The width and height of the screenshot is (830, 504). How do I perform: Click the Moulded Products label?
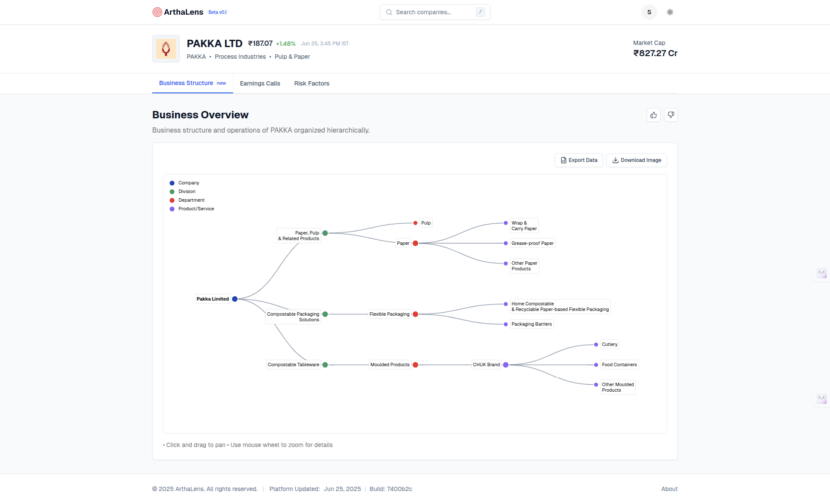click(x=390, y=365)
